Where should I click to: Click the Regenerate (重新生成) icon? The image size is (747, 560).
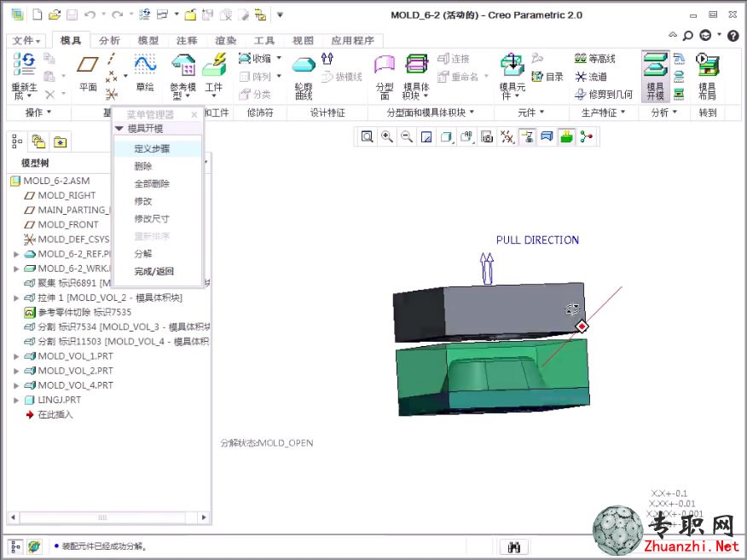point(24,64)
